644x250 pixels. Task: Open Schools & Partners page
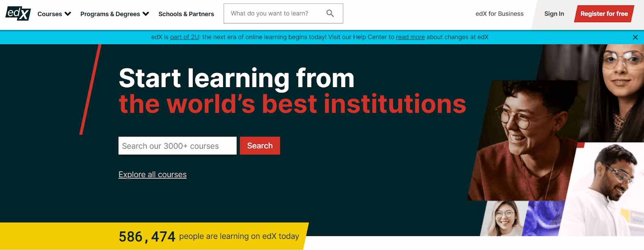(x=186, y=14)
